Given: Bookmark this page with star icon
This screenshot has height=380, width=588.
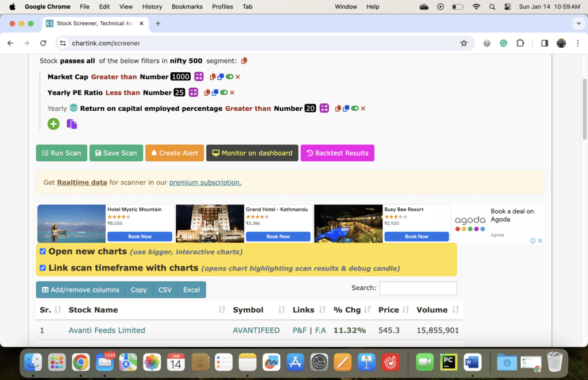Looking at the screenshot, I should click(464, 43).
